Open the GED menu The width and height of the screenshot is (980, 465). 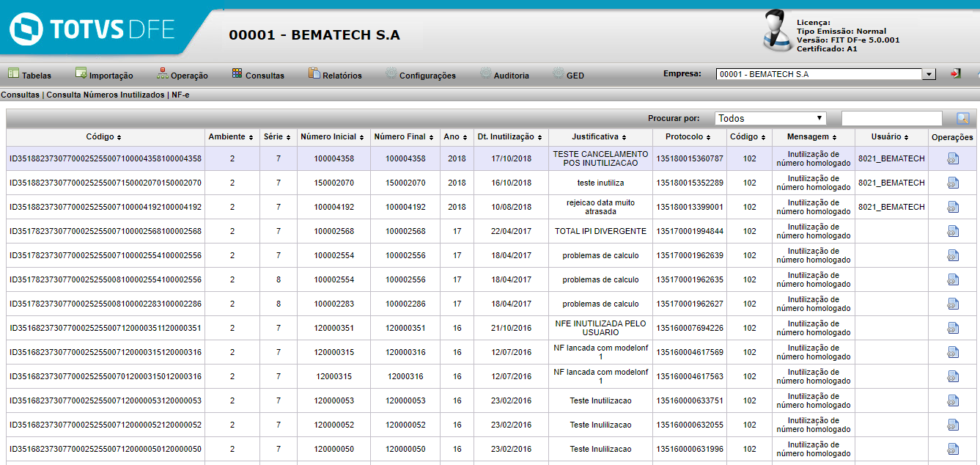568,75
